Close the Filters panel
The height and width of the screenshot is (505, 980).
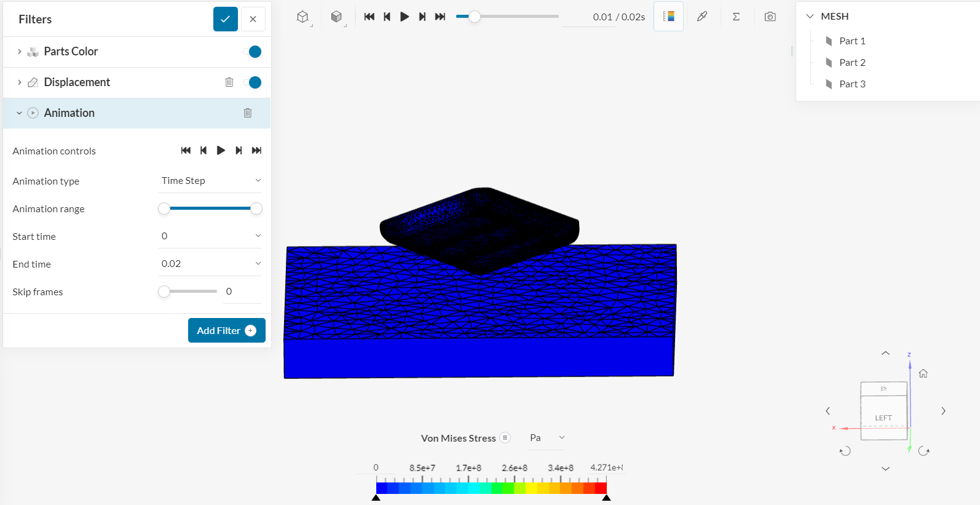tap(253, 19)
